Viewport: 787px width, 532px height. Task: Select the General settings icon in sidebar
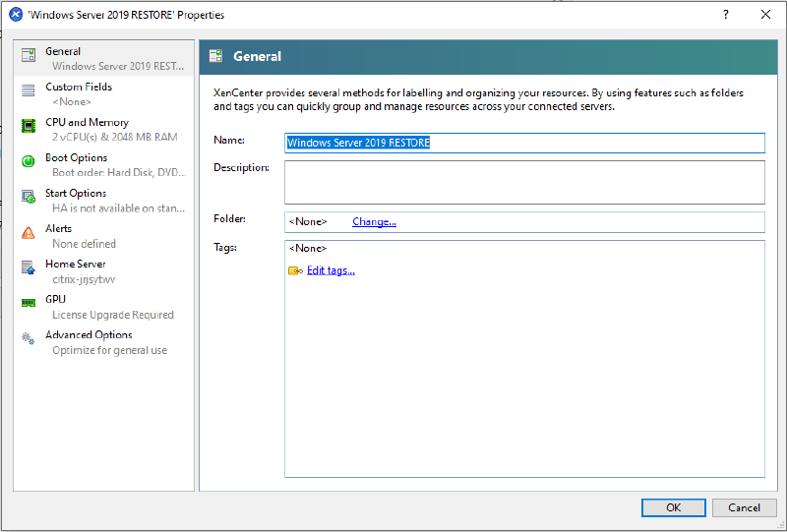click(29, 55)
